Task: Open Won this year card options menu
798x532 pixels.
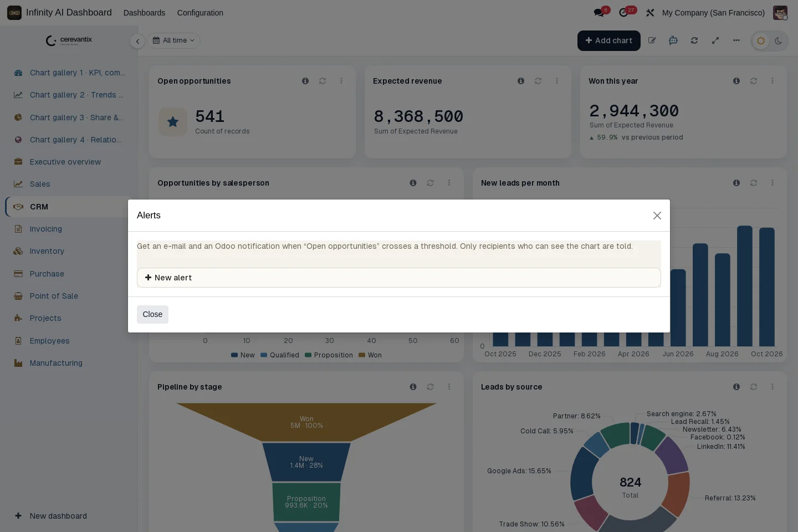Action: tap(773, 81)
